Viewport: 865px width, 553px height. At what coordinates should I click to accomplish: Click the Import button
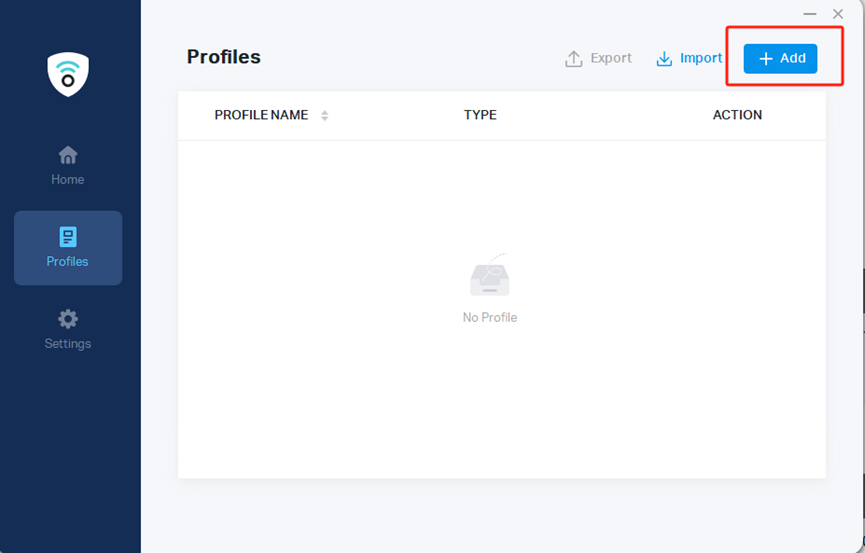pos(689,59)
